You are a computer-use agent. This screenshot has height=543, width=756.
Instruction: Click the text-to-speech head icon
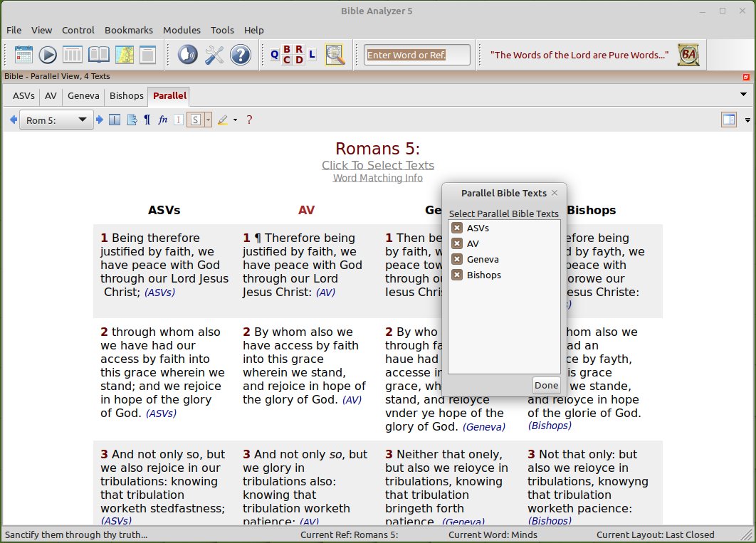pos(187,55)
